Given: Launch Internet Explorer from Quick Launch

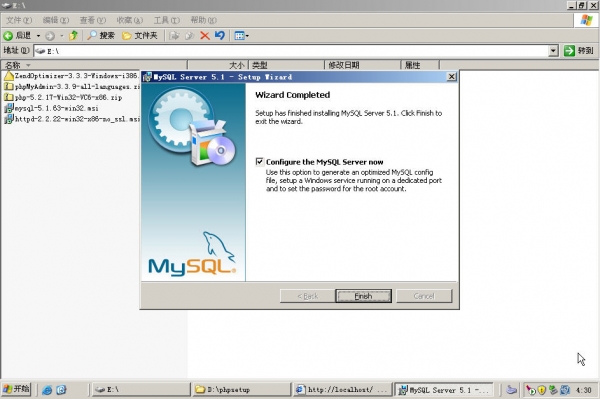Looking at the screenshot, I should click(47, 390).
